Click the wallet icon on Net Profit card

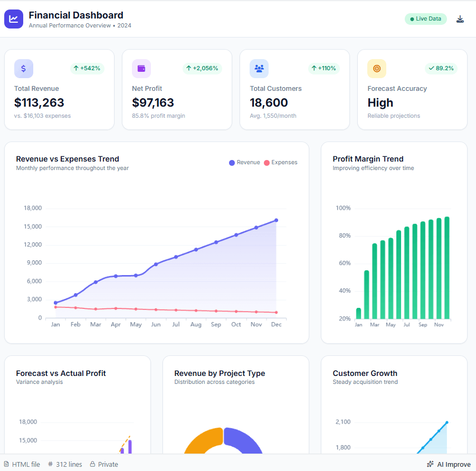coord(141,68)
